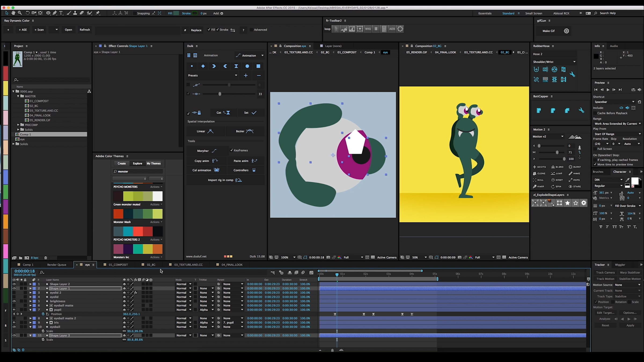Open the Motion v2 dropdown
This screenshot has width=644, height=362.
pyautogui.click(x=562, y=136)
